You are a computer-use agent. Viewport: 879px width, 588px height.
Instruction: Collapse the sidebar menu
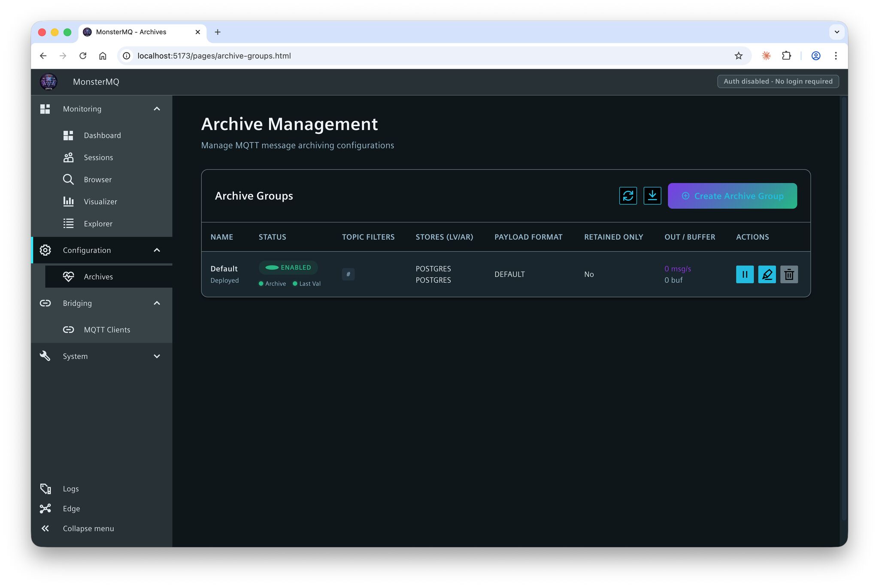click(88, 528)
